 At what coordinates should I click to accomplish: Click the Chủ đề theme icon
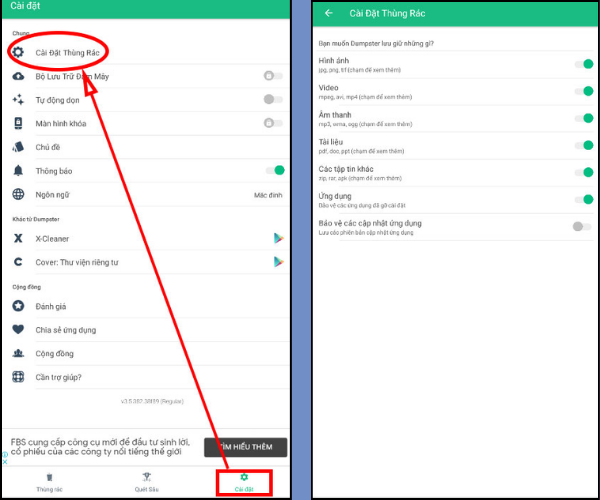coord(18,147)
